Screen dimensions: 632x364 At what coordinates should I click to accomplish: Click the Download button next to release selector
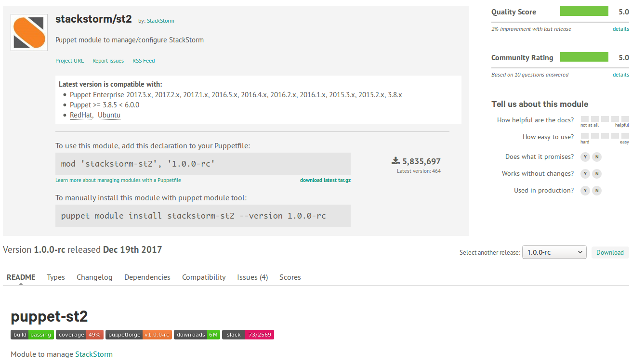tap(610, 252)
